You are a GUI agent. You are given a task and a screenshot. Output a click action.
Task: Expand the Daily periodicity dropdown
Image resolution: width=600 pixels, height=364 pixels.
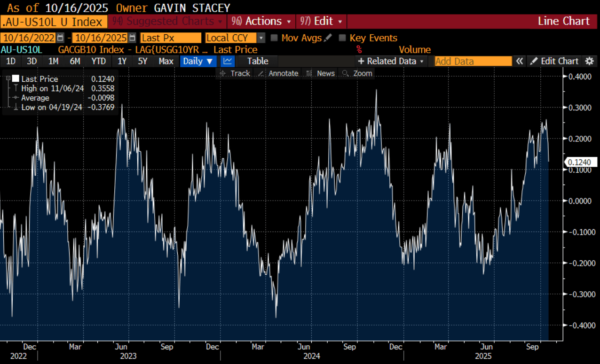point(198,61)
